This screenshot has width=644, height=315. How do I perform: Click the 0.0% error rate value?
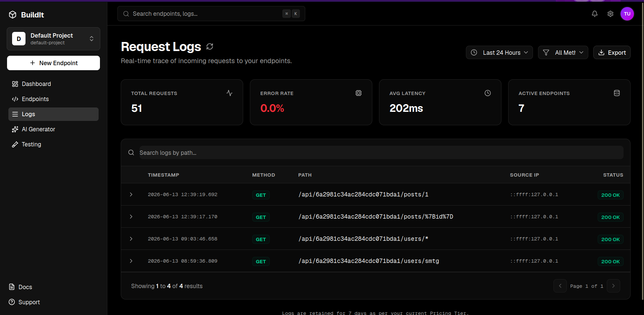coord(272,108)
